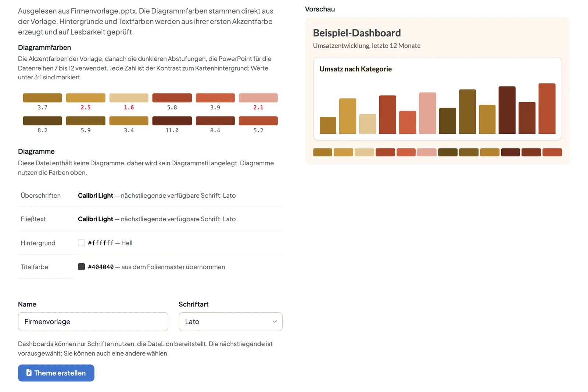The image size is (588, 392).
Task: Select the swatch with contrast 8.4
Action: pyautogui.click(x=215, y=121)
